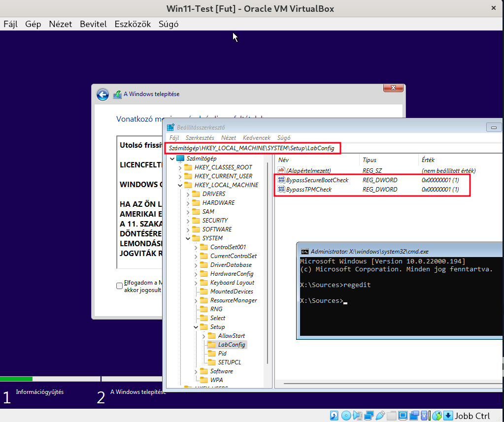Click the audio indicator icon in status bar

point(357,416)
